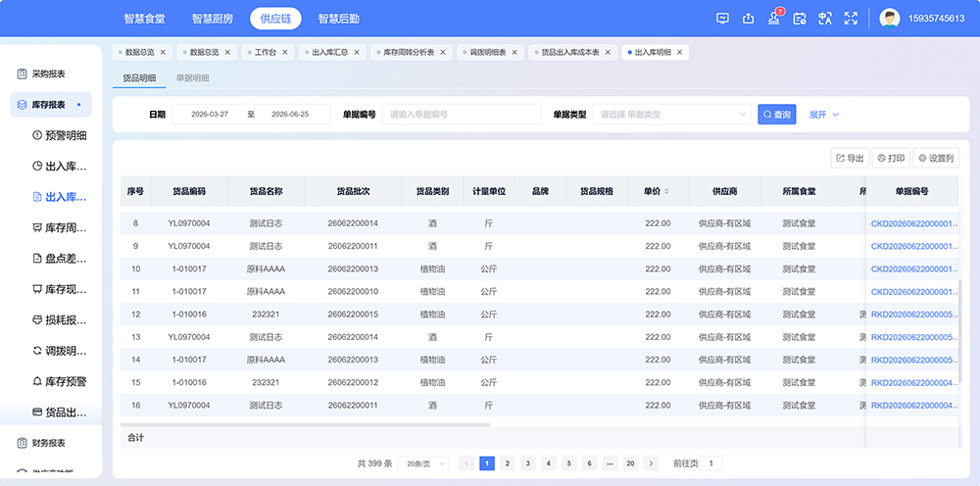Image resolution: width=980 pixels, height=486 pixels.
Task: Go to page 20
Action: [630, 463]
